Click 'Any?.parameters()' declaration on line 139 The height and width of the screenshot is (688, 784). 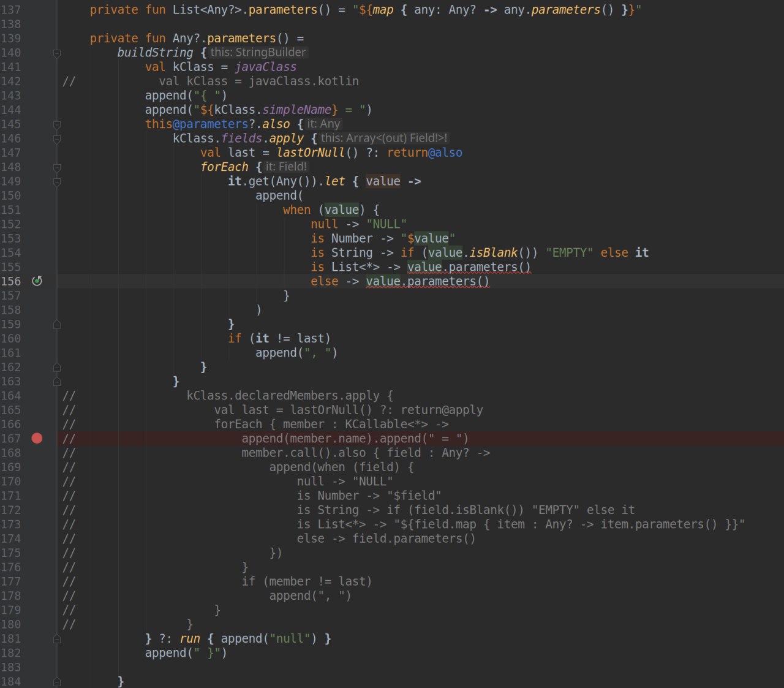click(x=231, y=38)
